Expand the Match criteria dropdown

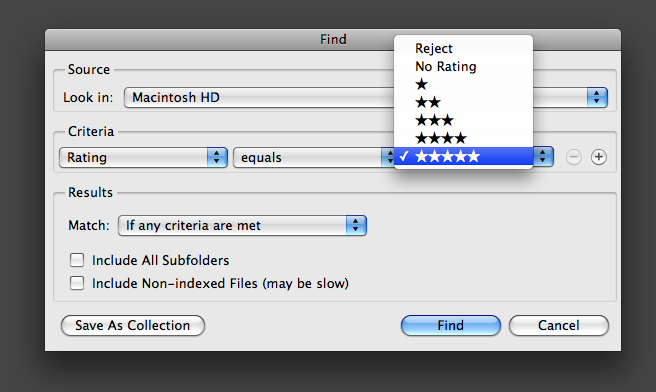pyautogui.click(x=242, y=225)
